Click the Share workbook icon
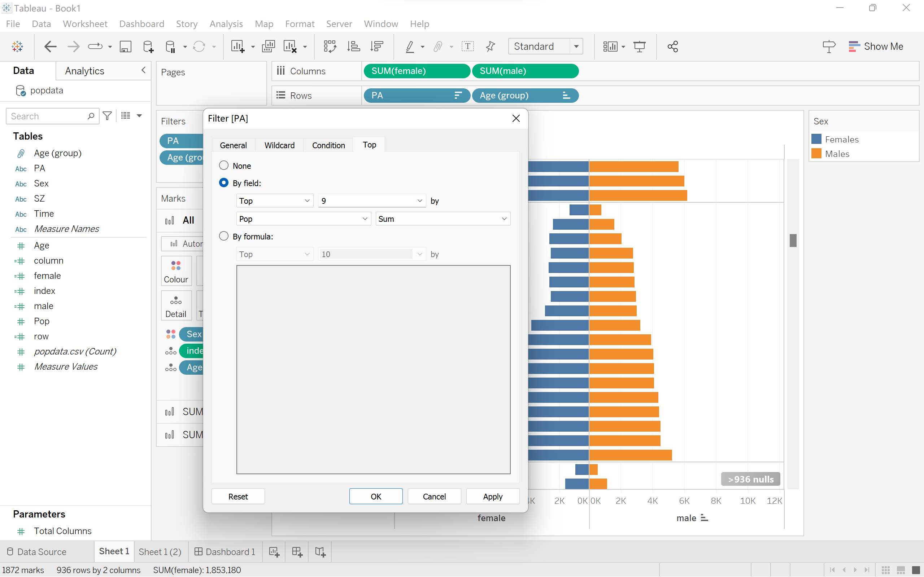 (x=672, y=47)
